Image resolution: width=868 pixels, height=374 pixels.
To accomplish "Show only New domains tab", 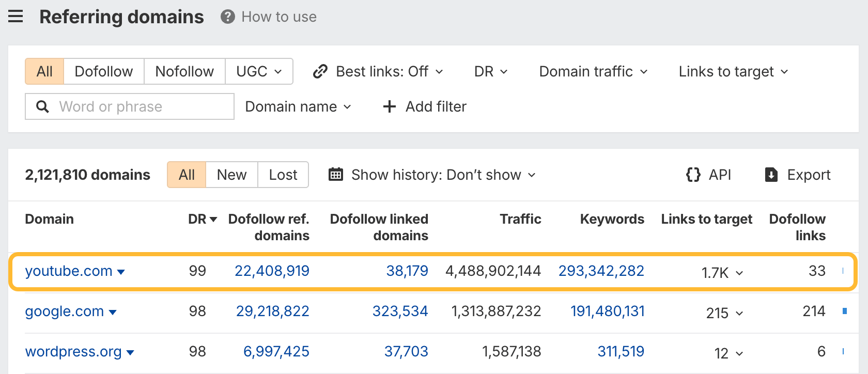I will click(x=231, y=175).
